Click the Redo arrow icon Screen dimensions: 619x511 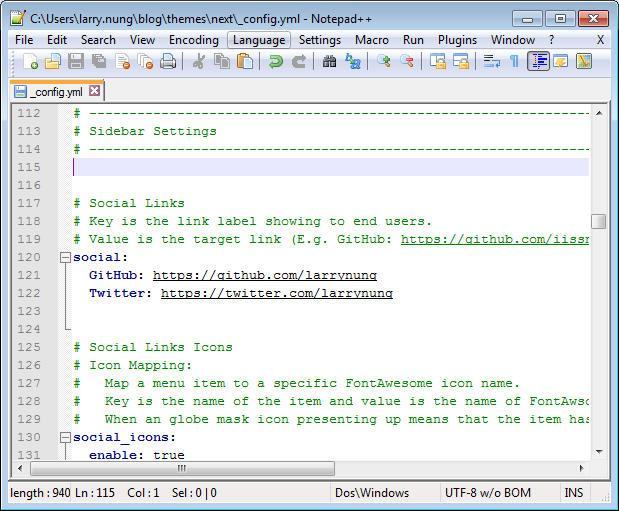pyautogui.click(x=298, y=62)
